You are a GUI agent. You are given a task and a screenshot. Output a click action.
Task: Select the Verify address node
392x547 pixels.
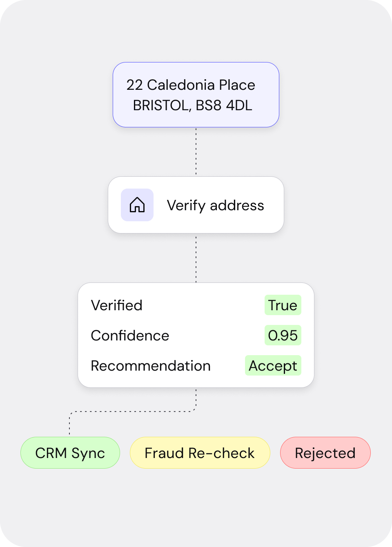[x=196, y=205]
